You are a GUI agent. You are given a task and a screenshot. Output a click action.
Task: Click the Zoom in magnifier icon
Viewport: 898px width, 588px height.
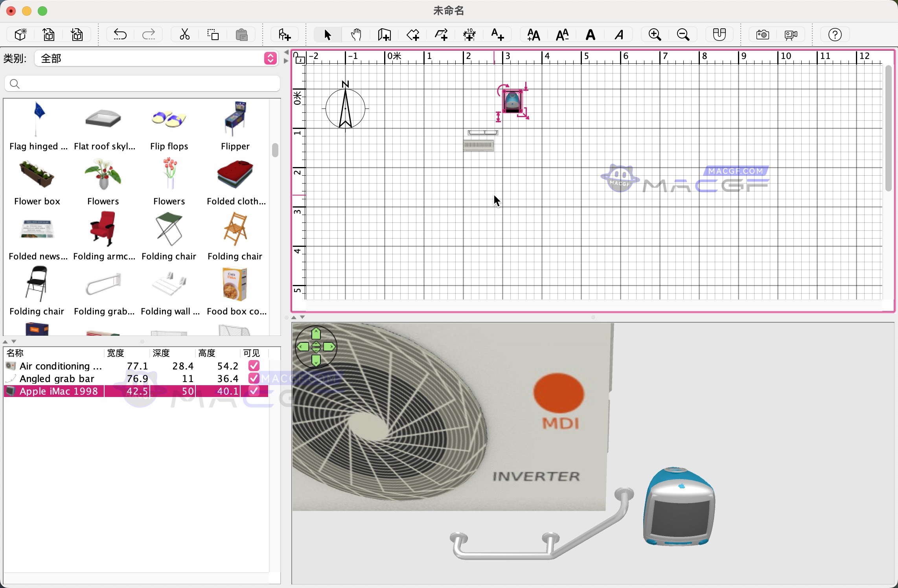[x=655, y=35]
